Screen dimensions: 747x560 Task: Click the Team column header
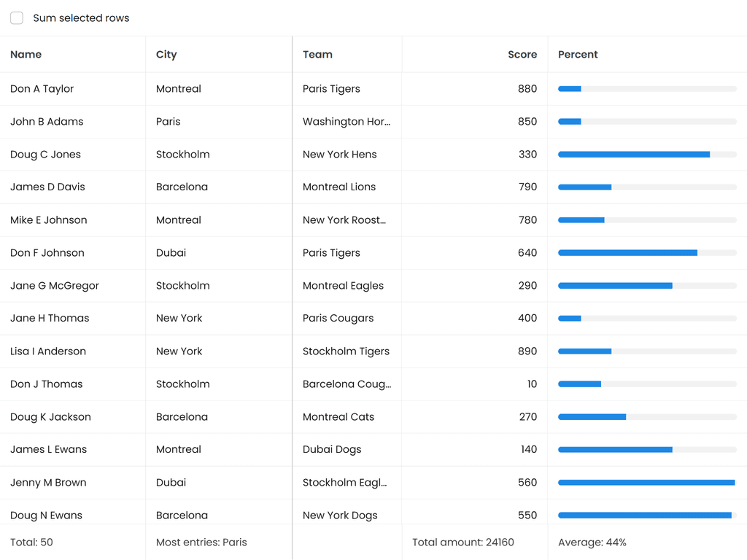point(317,55)
